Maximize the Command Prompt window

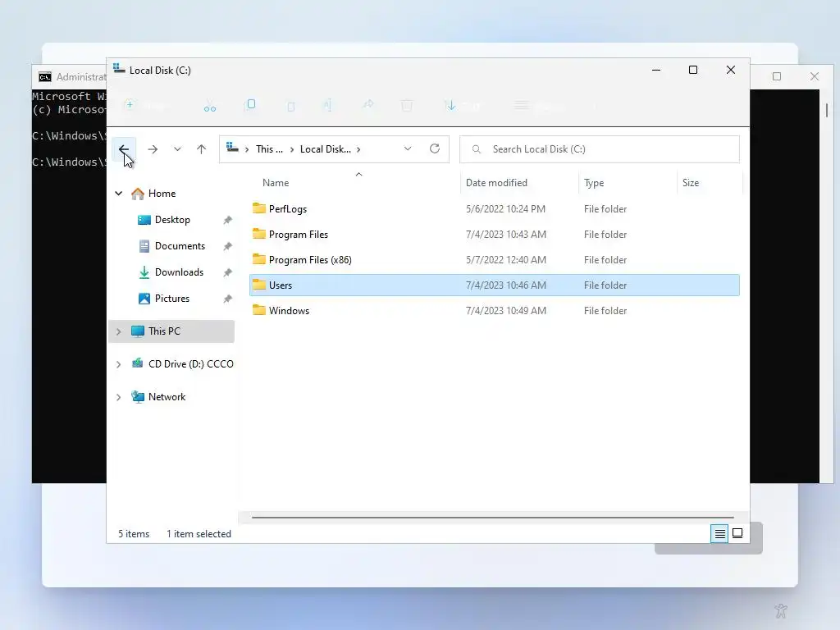click(777, 76)
